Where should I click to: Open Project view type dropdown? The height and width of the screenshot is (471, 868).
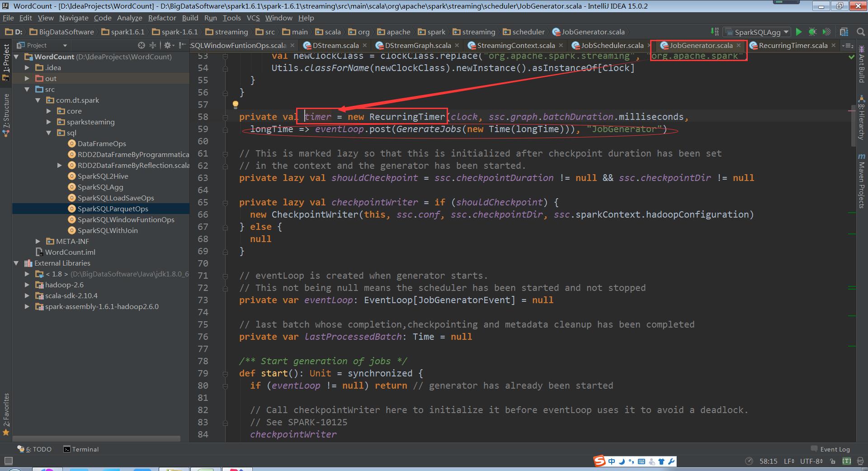tap(42, 45)
